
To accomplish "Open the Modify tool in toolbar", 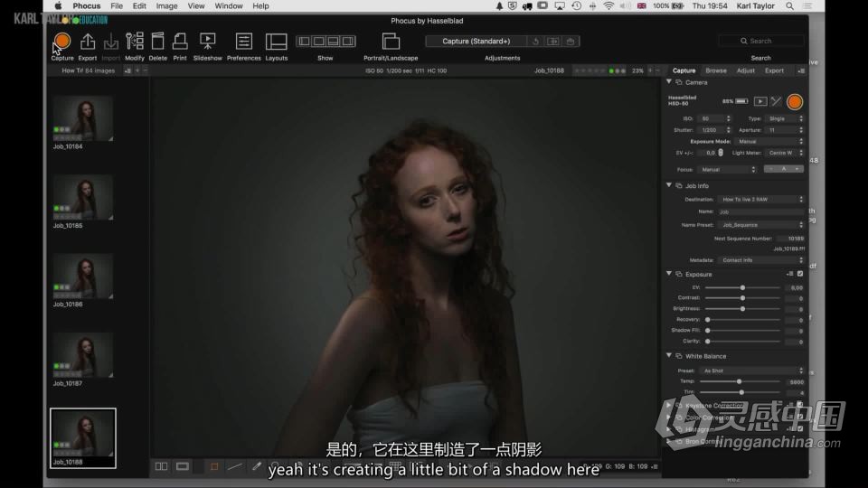I will (x=135, y=41).
